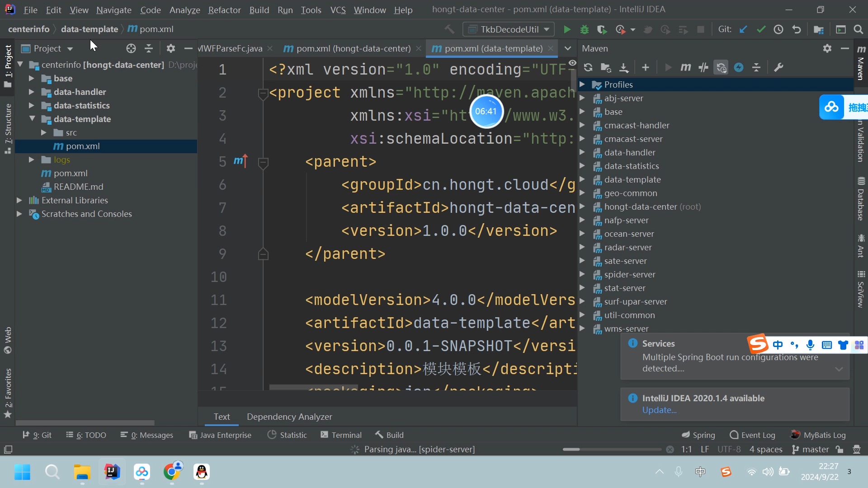The image size is (868, 488).
Task: Click the Debug bug icon
Action: pos(584,30)
